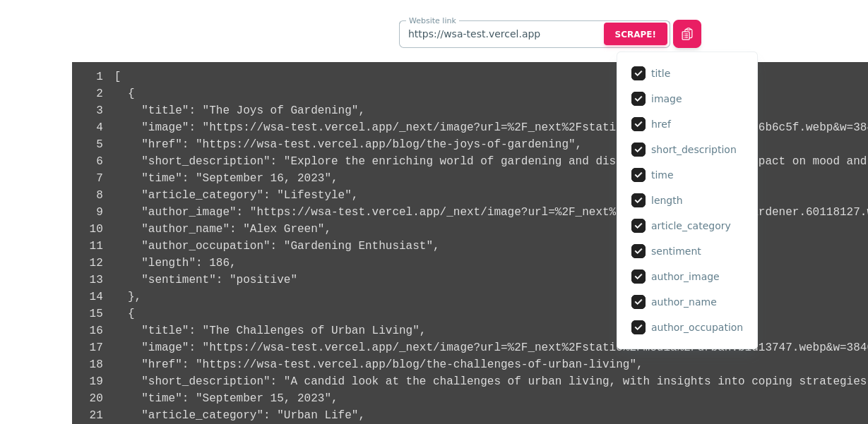Viewport: 868px width, 424px height.
Task: Toggle the author_occupation checkbox
Action: point(638,327)
